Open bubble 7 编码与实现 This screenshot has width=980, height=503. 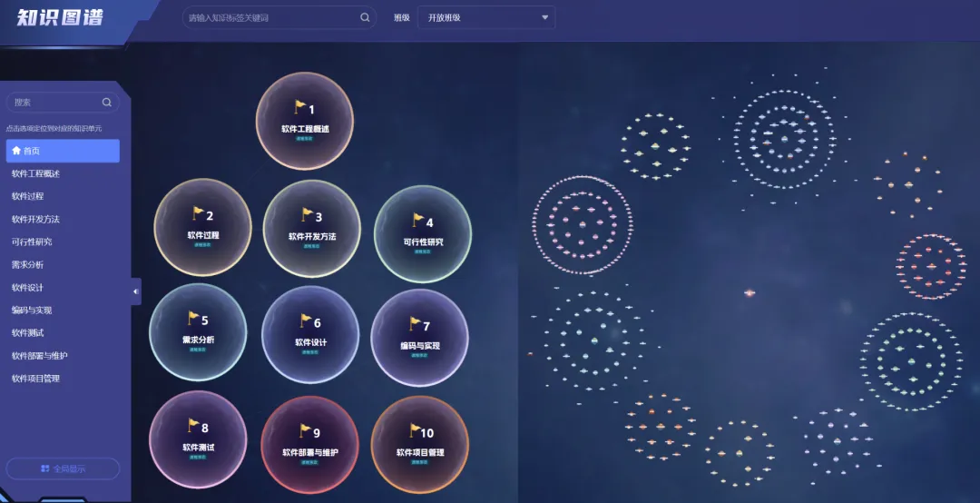[419, 338]
